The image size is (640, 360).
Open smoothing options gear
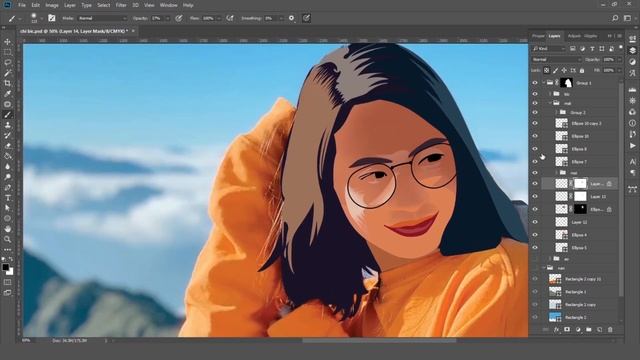pos(291,18)
